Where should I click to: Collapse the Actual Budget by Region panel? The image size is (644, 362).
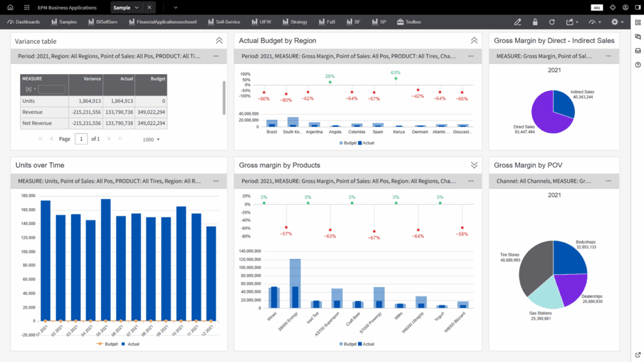(474, 40)
